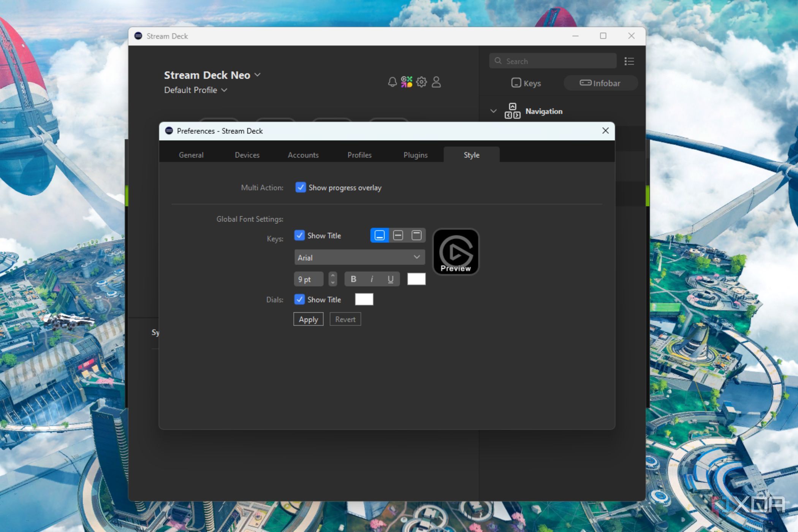The image size is (798, 532).
Task: Toggle underline font style
Action: point(390,279)
